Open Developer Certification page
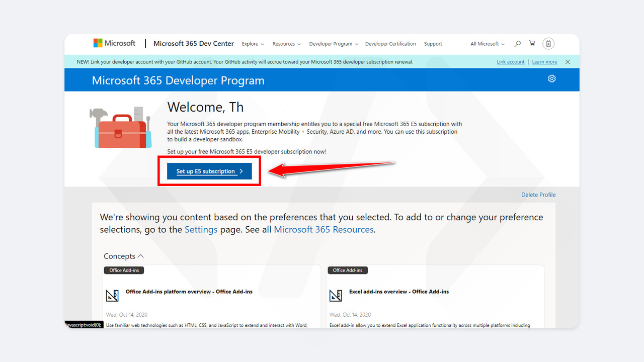The image size is (644, 362). (x=390, y=44)
